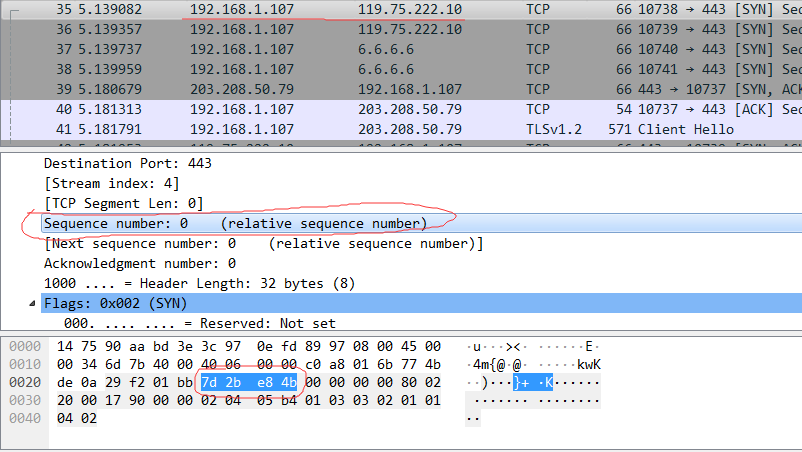
Task: Click hex bytes 04 02 on last row
Action: 77,418
